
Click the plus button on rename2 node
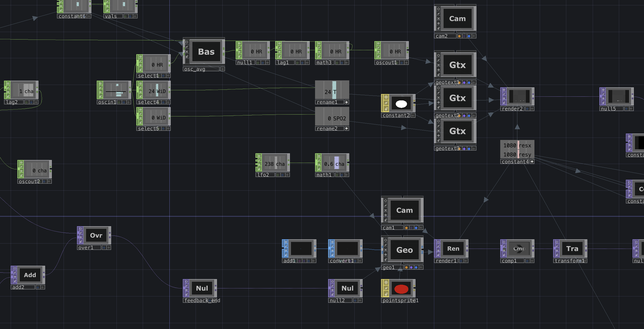(x=347, y=129)
